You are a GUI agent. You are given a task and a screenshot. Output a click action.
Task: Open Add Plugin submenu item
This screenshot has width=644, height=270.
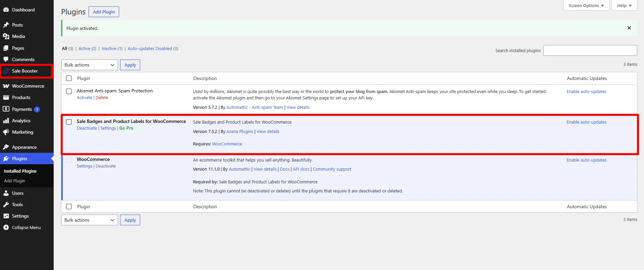click(x=14, y=181)
